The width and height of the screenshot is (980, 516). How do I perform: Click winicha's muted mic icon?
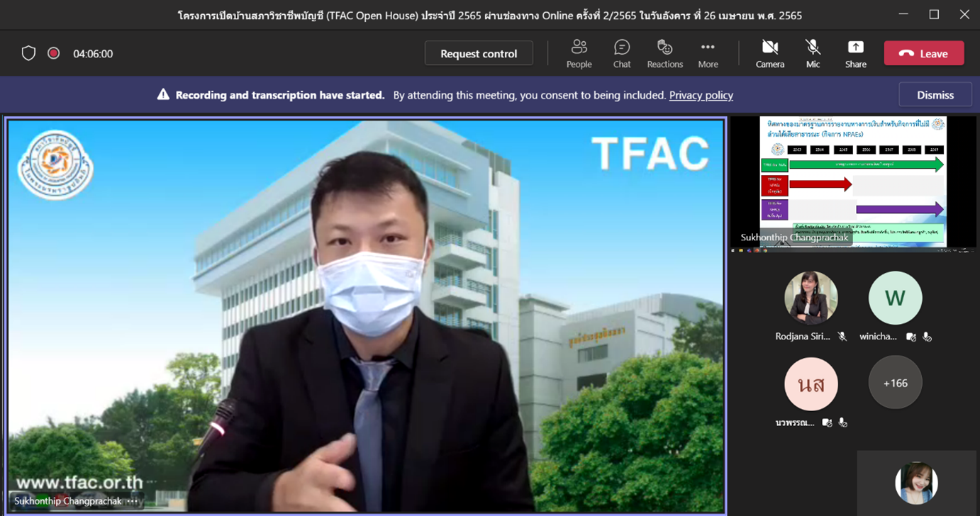927,337
